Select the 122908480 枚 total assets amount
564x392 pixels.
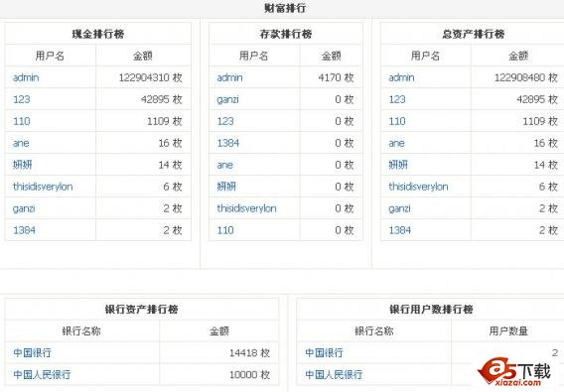pos(526,77)
